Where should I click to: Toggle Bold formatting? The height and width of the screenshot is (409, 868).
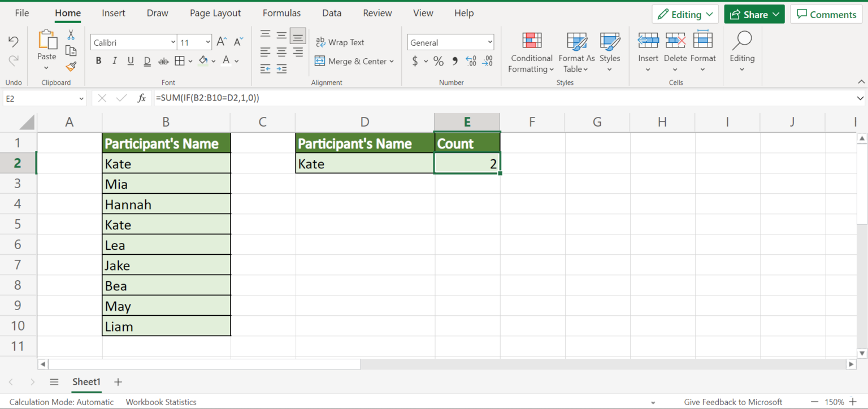98,61
